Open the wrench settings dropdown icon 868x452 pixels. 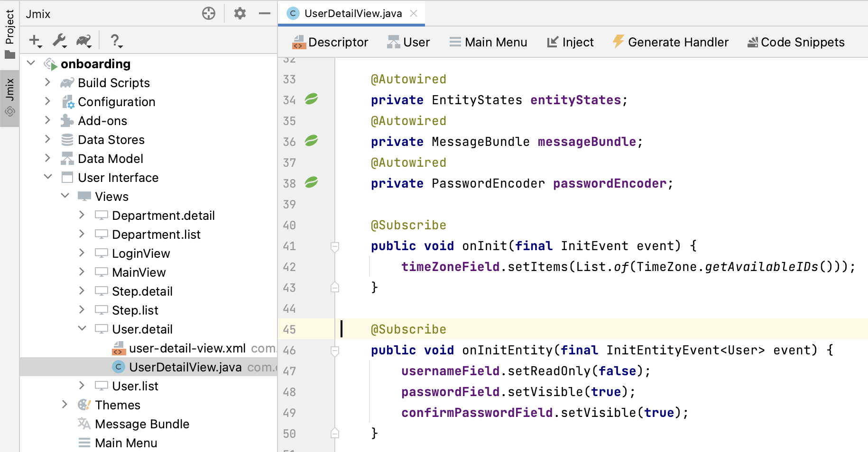(x=60, y=41)
